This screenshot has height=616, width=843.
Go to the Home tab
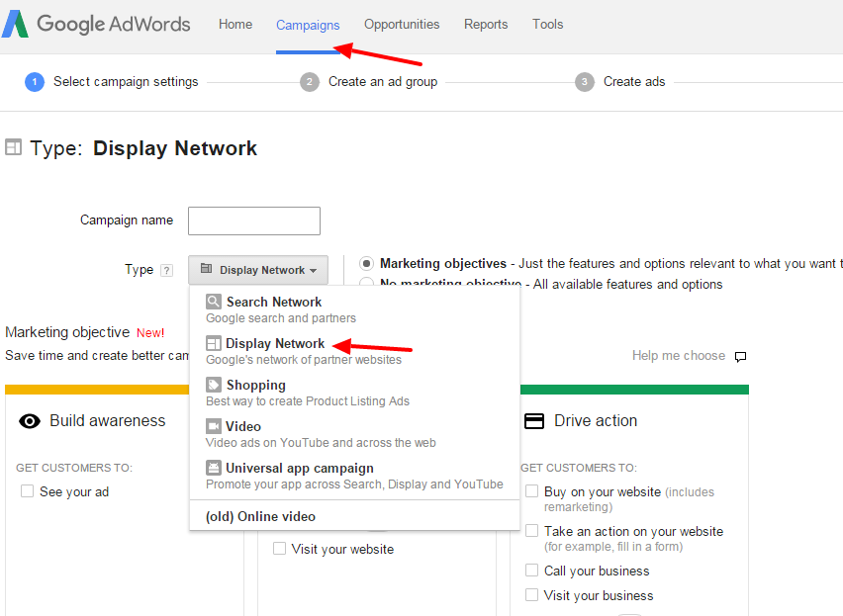click(235, 24)
